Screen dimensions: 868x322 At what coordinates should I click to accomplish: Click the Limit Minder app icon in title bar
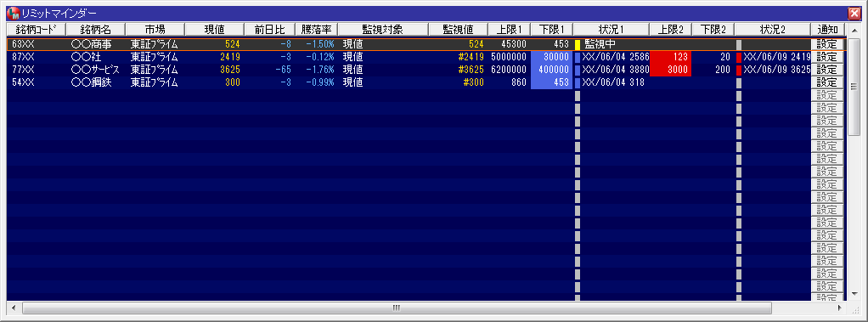coord(12,13)
